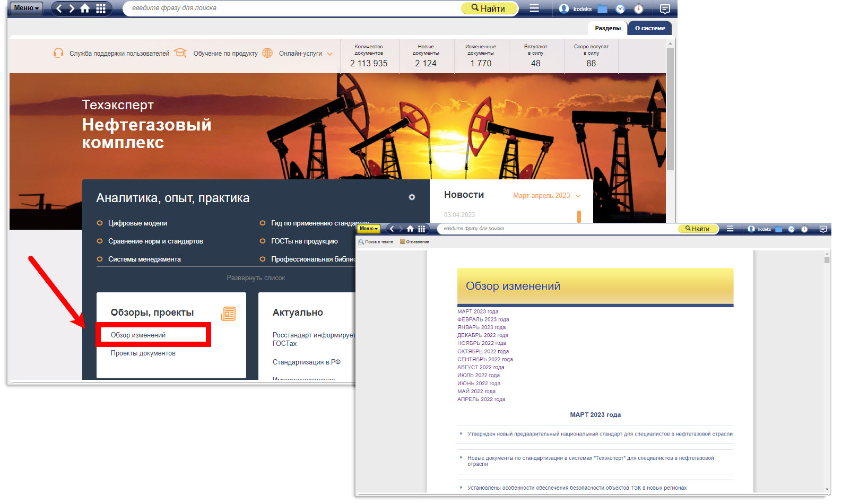Open settings gear in Аналитика panel
This screenshot has height=504, width=842.
[x=412, y=197]
